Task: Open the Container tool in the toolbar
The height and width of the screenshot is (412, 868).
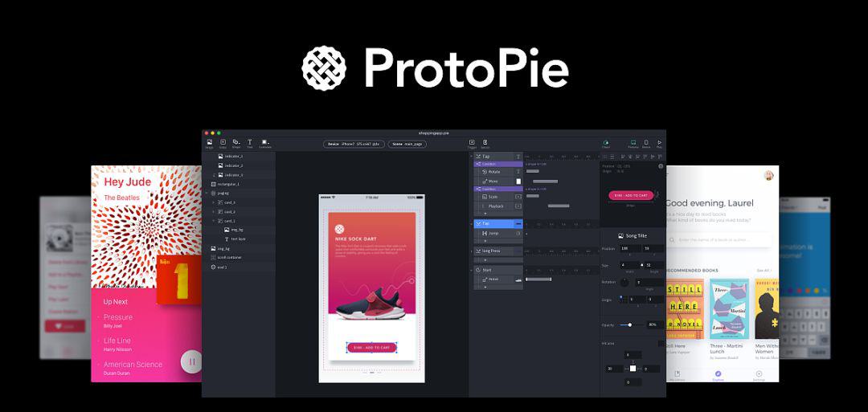Action: click(265, 144)
